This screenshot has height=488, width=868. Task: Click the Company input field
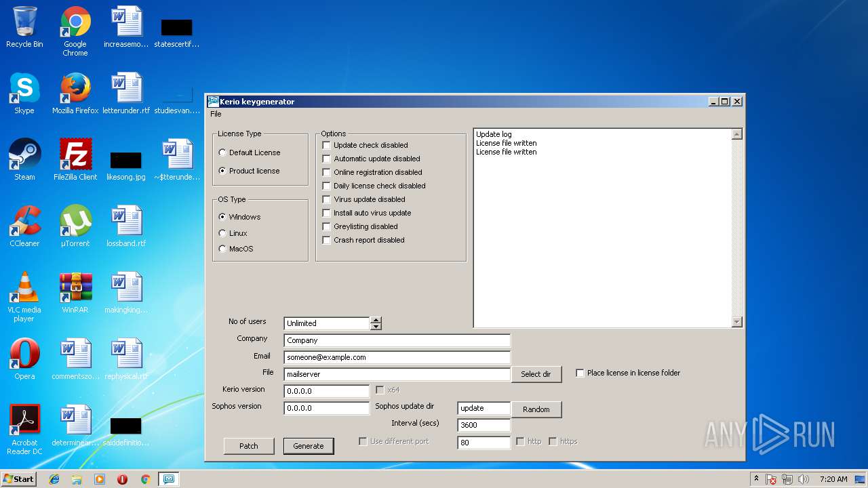[397, 340]
